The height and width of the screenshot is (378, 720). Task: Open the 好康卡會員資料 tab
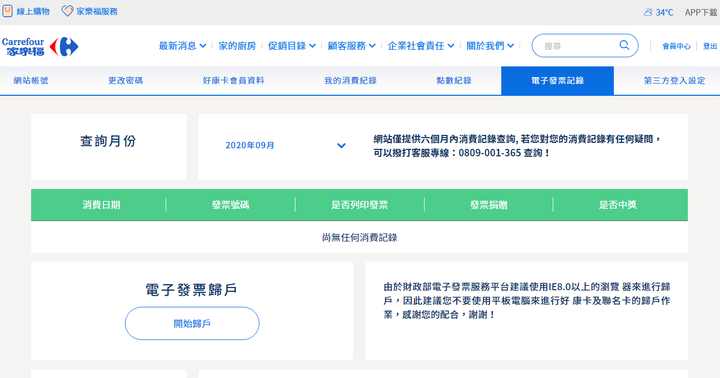pyautogui.click(x=233, y=80)
